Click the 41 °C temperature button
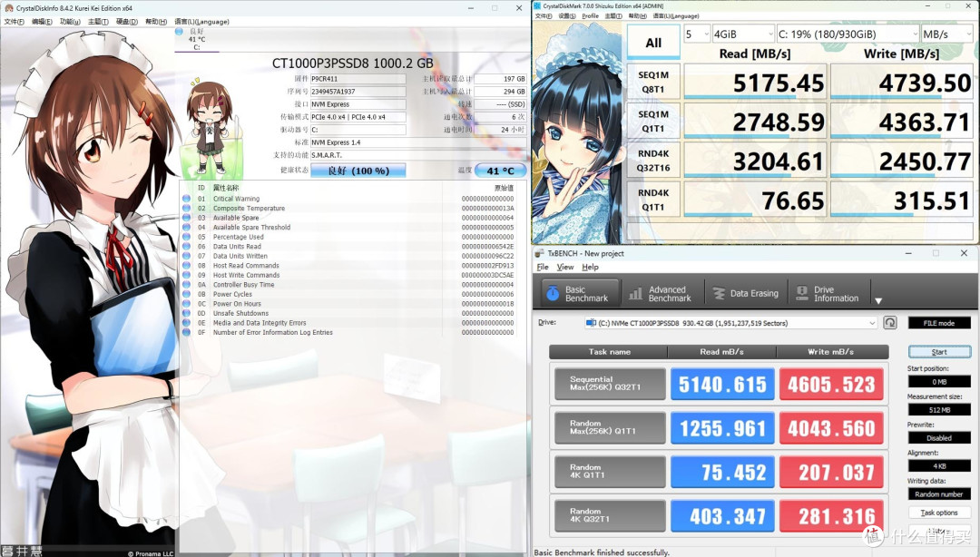This screenshot has height=557, width=980. click(x=500, y=171)
